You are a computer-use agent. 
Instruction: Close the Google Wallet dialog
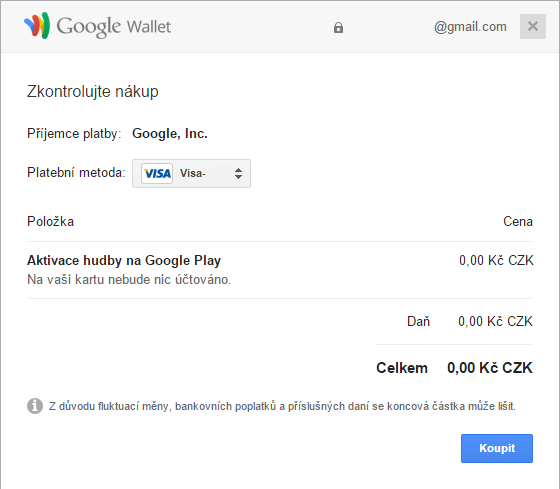click(x=532, y=26)
